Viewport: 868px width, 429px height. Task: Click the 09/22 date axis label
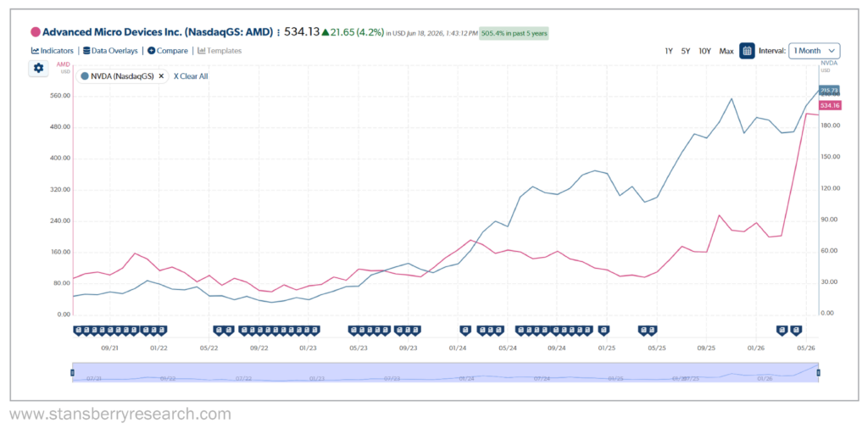[259, 348]
